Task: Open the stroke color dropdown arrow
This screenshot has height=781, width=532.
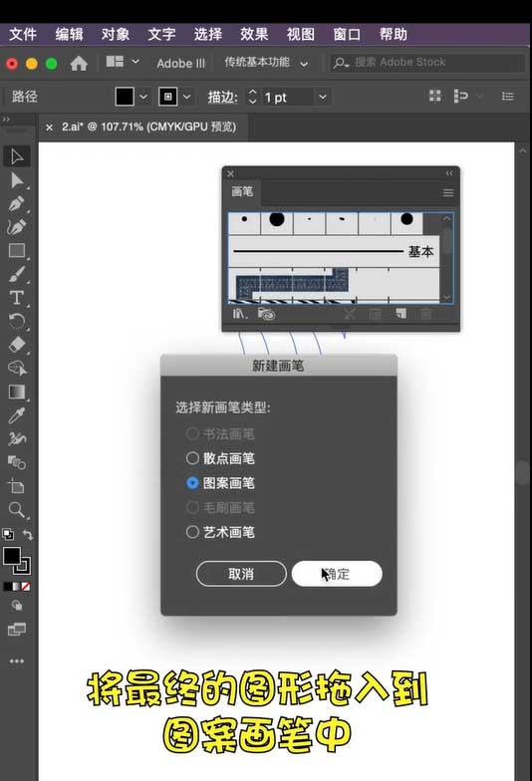Action: pyautogui.click(x=187, y=97)
